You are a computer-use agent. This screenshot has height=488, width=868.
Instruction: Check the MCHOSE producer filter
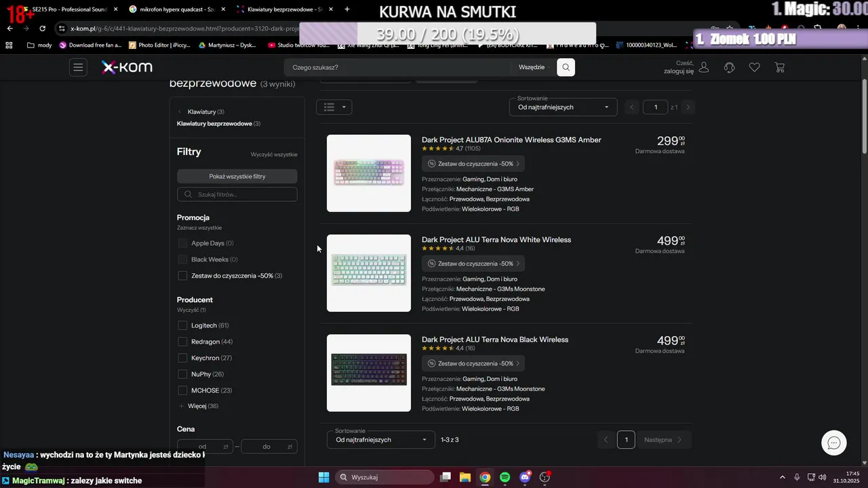182,390
